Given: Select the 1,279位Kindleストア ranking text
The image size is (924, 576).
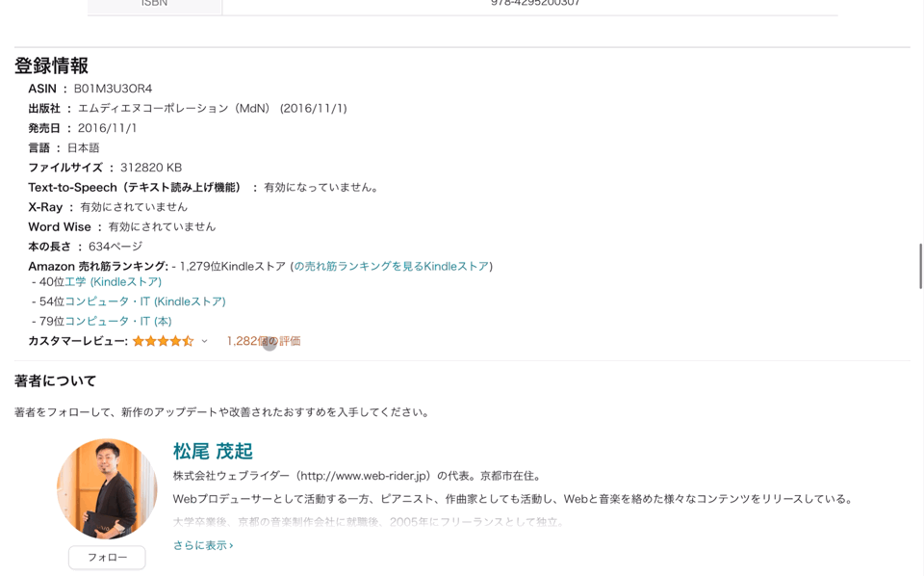Looking at the screenshot, I should pos(233,267).
